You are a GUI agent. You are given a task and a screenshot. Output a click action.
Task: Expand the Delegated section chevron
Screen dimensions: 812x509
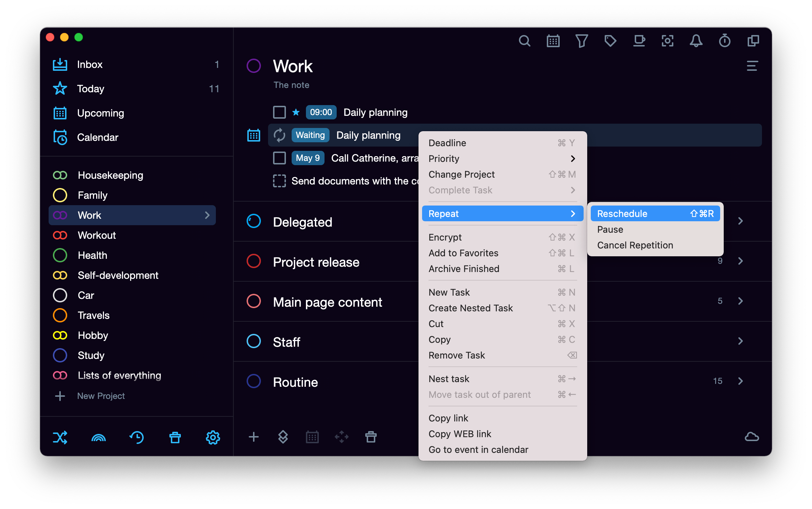click(x=740, y=221)
